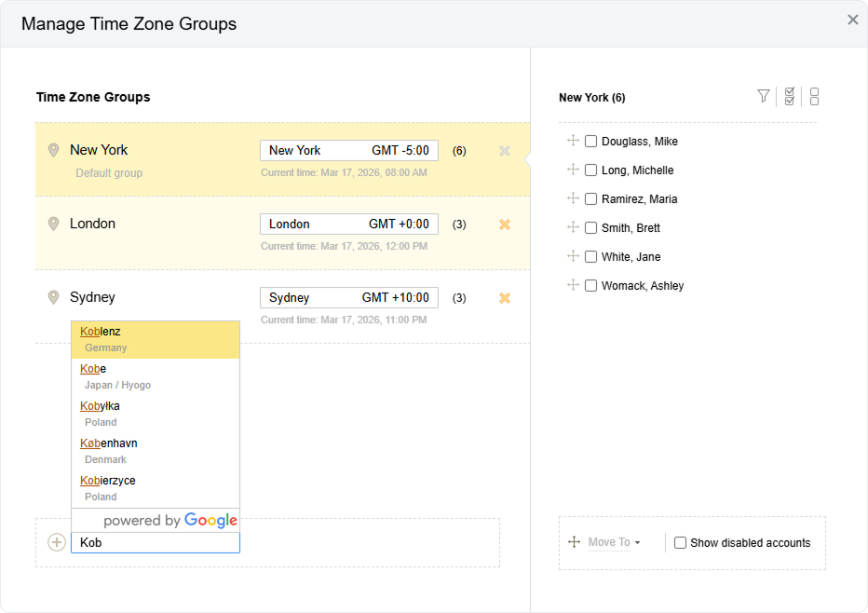This screenshot has height=613, width=868.
Task: Deselect all users with the uncheck-all icon
Action: tap(813, 96)
